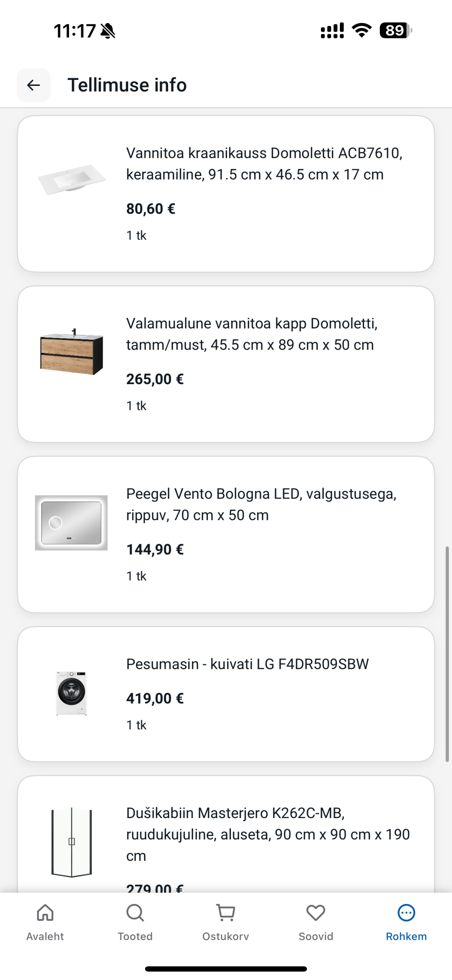Tap the oak/black vanity cabinet thumbnail

[71, 352]
